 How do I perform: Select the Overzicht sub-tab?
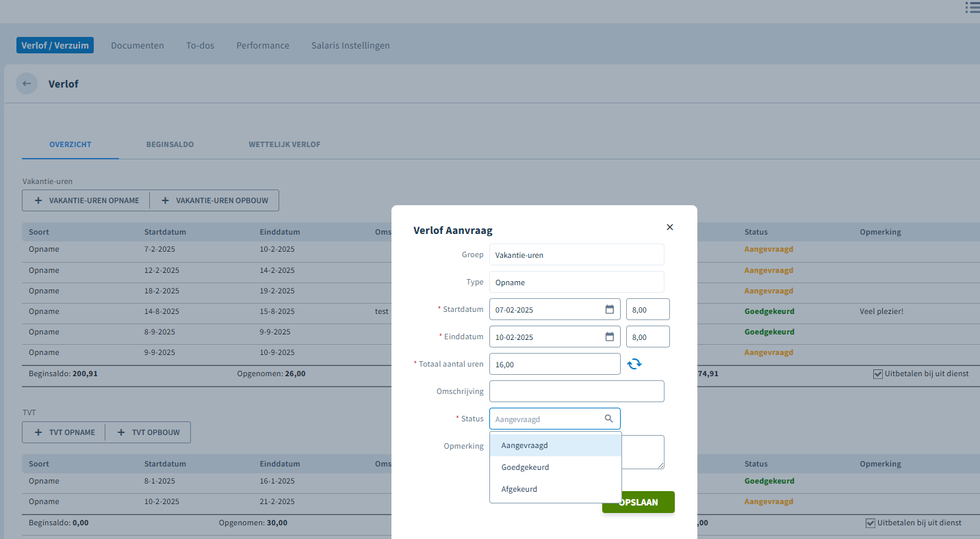coord(70,144)
